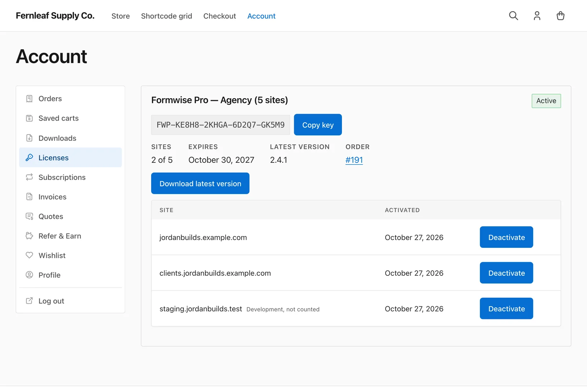Image resolution: width=587 pixels, height=392 pixels.
Task: Click the Saved carts icon in sidebar
Action: click(29, 118)
